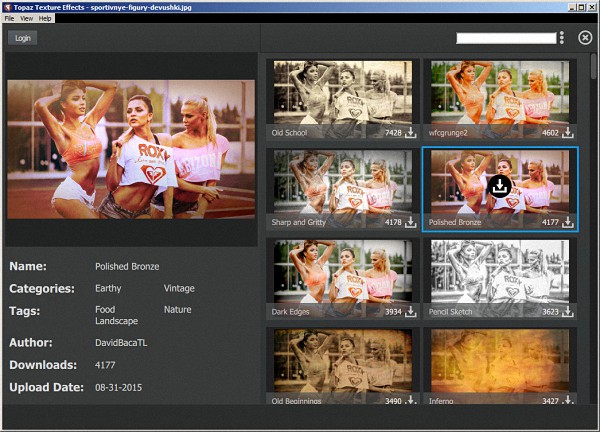
Task: Click the Nature tag
Action: point(178,309)
